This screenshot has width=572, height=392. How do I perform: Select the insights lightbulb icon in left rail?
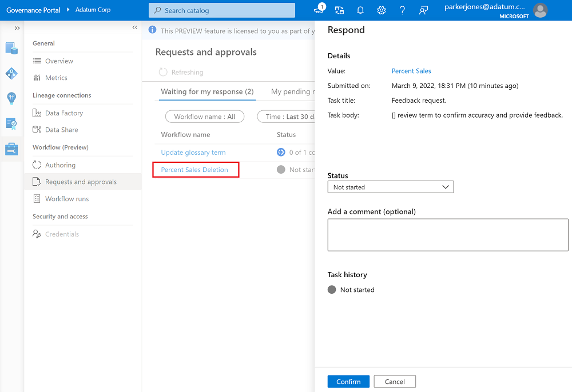[x=11, y=98]
